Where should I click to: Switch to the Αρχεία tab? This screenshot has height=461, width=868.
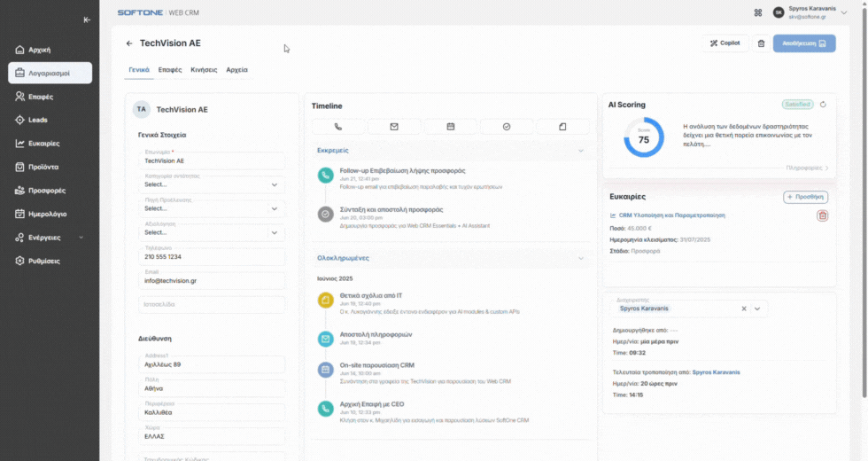coord(236,69)
